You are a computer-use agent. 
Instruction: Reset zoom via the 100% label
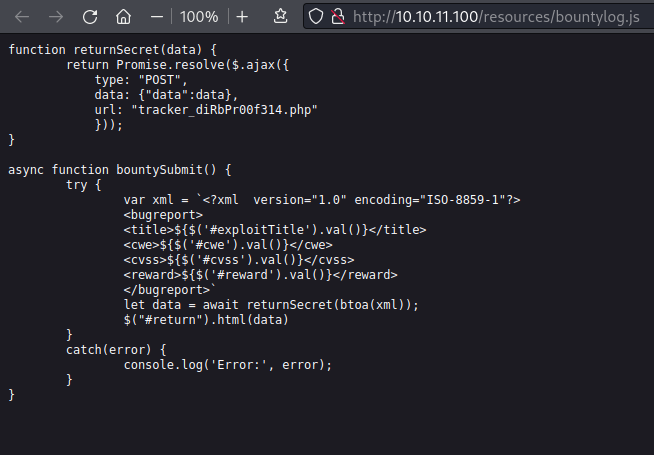click(199, 17)
